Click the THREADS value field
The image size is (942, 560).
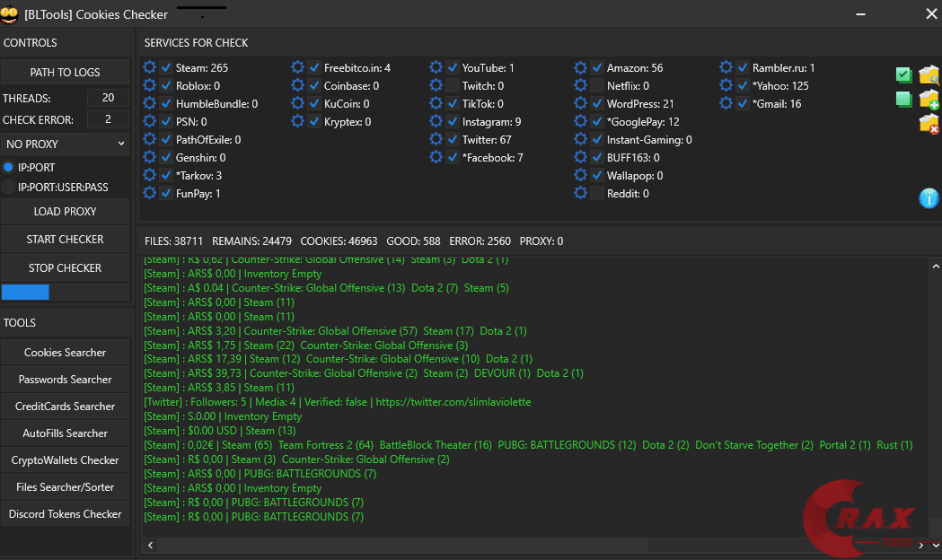point(108,98)
